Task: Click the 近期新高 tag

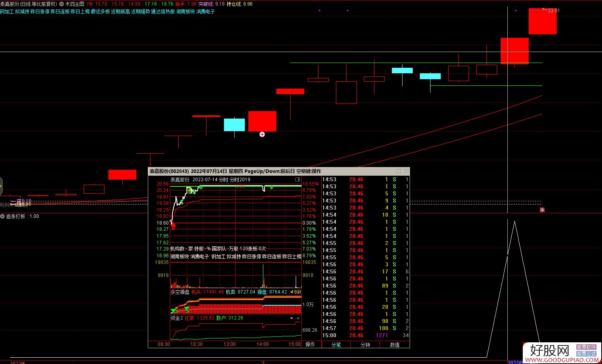Action: click(120, 11)
